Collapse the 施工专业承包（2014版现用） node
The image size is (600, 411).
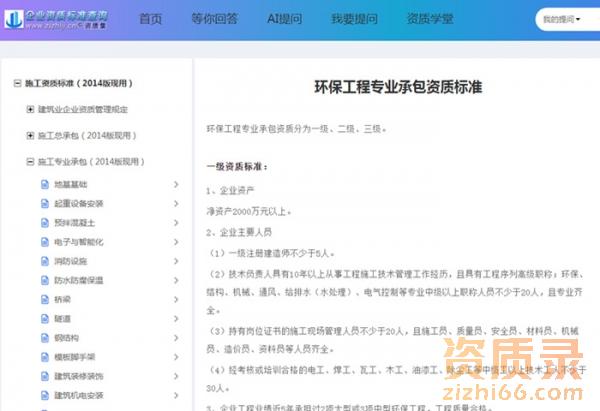point(30,161)
